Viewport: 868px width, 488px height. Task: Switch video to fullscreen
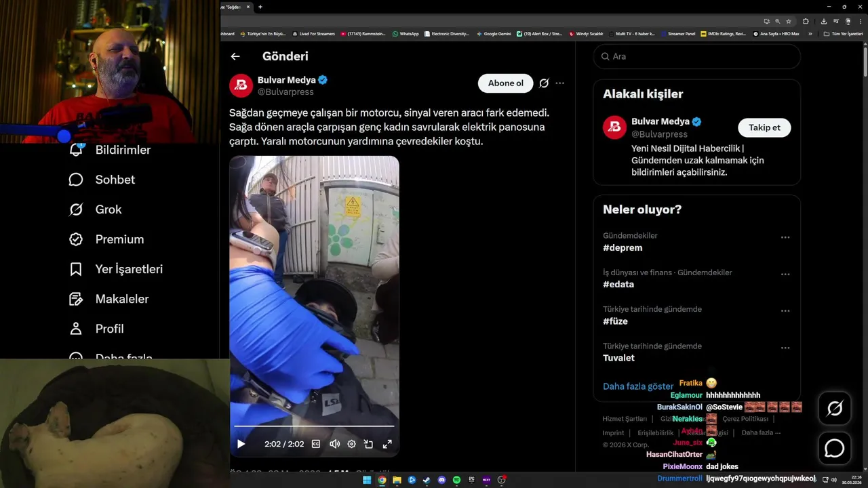click(387, 444)
